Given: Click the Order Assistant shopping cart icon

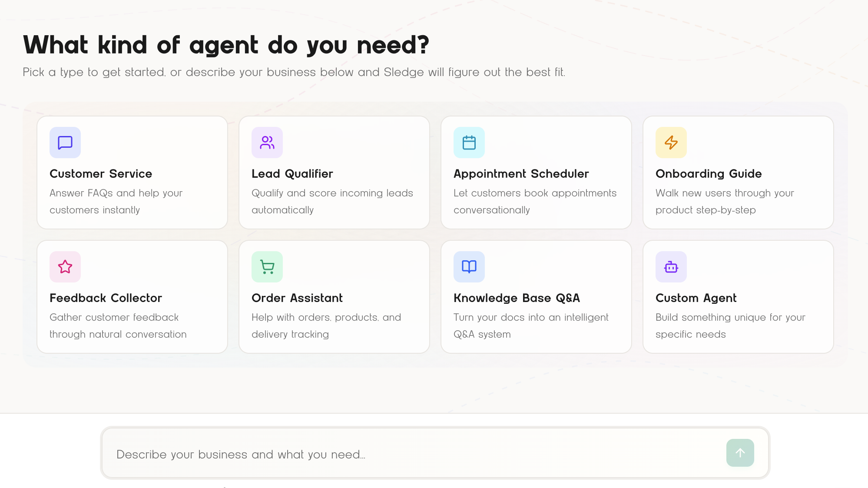Looking at the screenshot, I should coord(267,267).
